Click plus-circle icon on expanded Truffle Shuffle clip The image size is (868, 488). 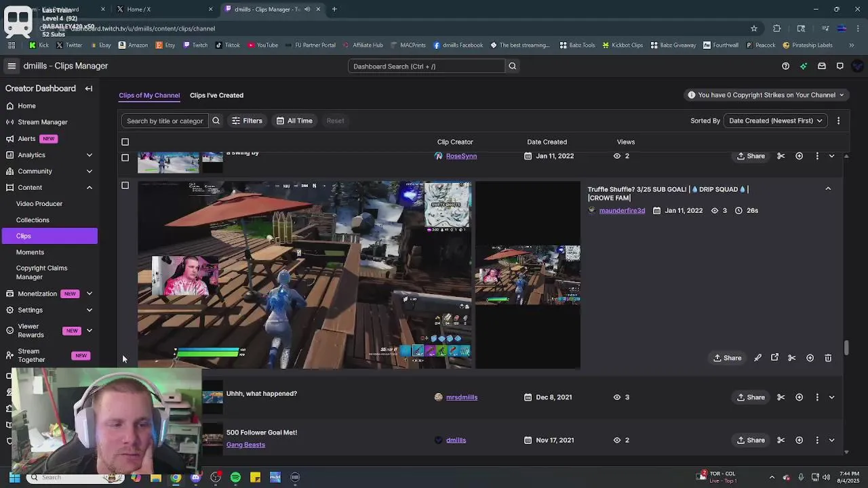tap(810, 358)
